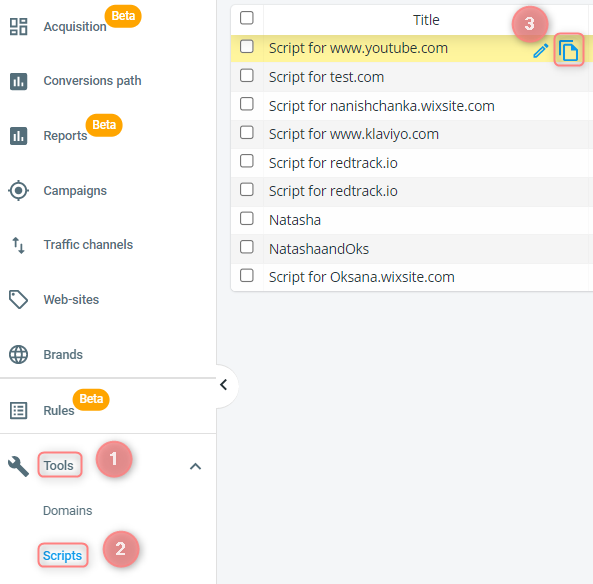Click the Rules list icon
The image size is (593, 584).
(x=19, y=410)
